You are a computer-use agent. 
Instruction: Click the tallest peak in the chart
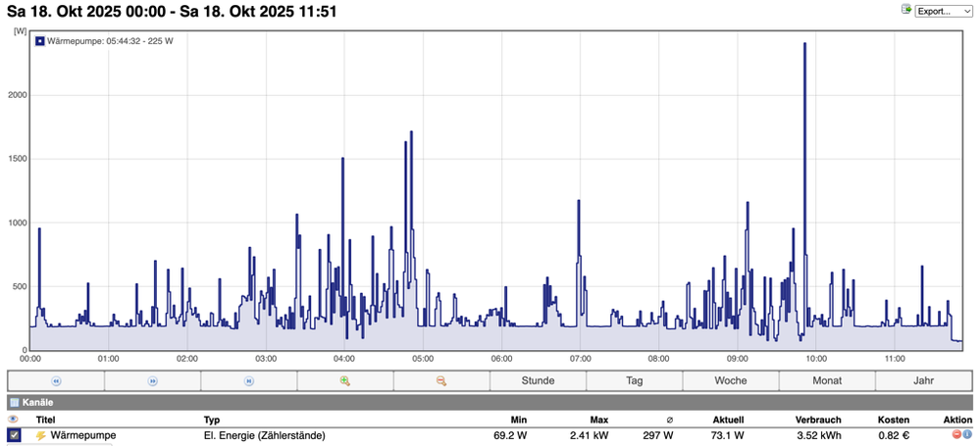pos(804,45)
